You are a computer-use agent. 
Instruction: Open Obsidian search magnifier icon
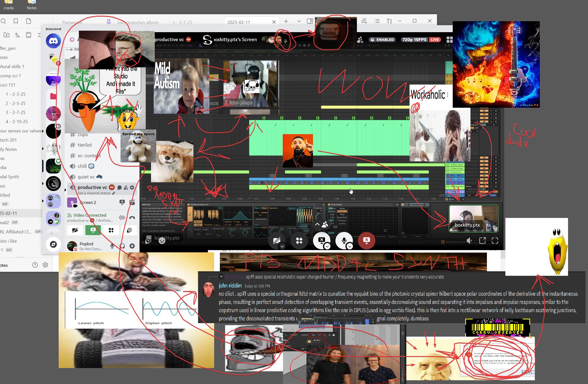(x=3, y=21)
